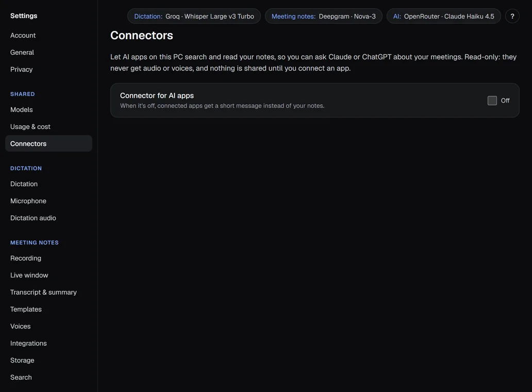The height and width of the screenshot is (392, 532).
Task: Click the 'Off' label beside the checkbox
Action: tap(505, 101)
